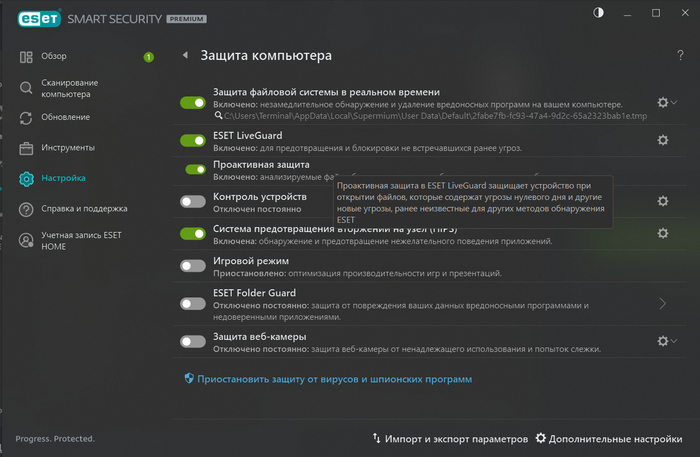Disable real-time file system protection toggle

coord(193,103)
